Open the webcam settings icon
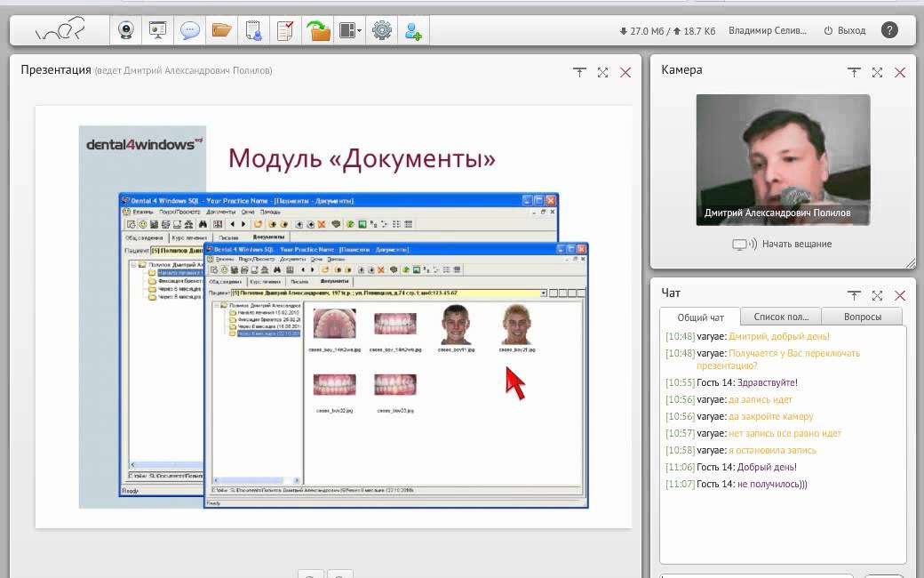The width and height of the screenshot is (924, 578). pos(125,30)
